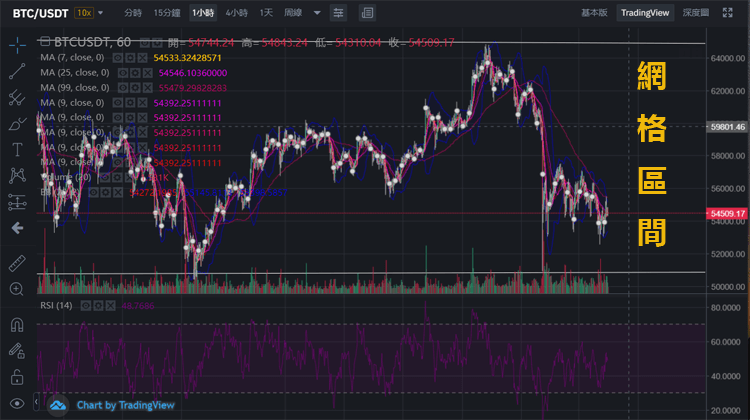
Task: Select the trend line drawing tool
Action: [x=17, y=72]
